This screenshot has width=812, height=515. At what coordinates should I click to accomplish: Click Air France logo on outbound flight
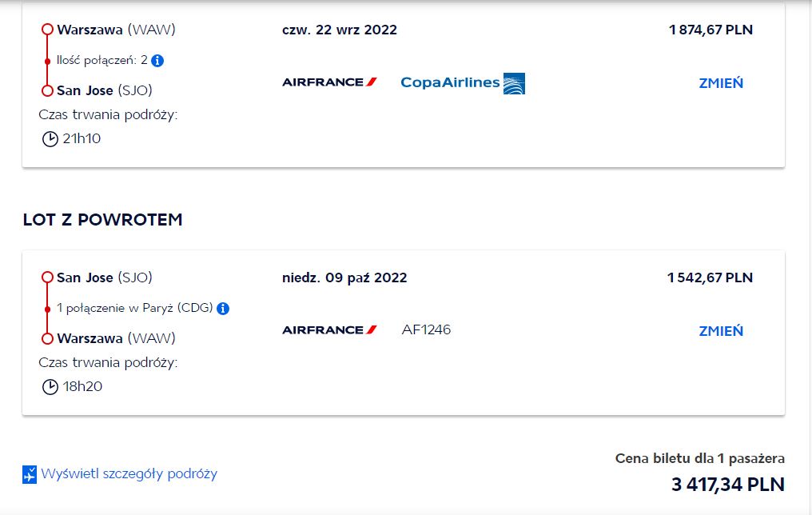(x=329, y=82)
